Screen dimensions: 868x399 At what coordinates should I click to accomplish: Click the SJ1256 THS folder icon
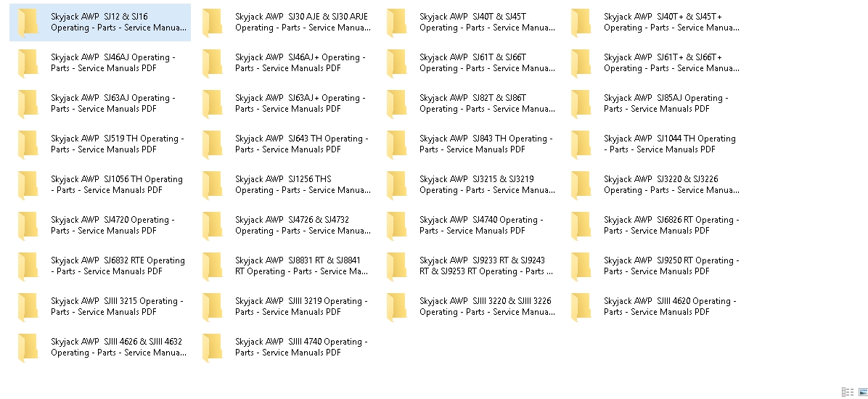[213, 186]
